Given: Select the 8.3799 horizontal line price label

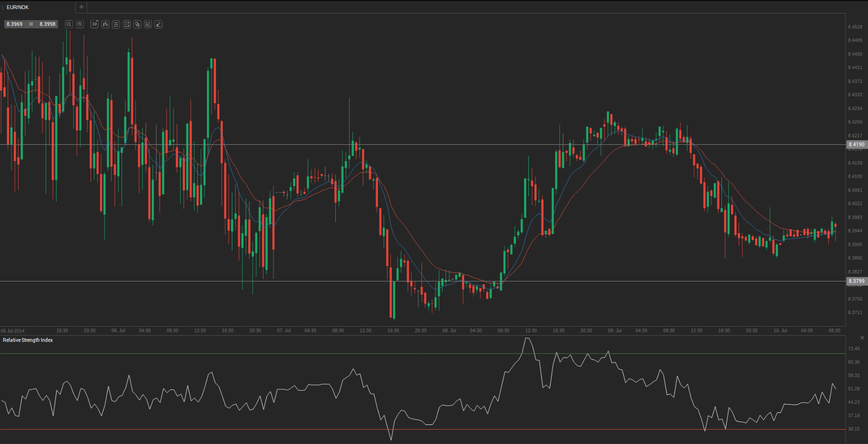Looking at the screenshot, I should (857, 281).
